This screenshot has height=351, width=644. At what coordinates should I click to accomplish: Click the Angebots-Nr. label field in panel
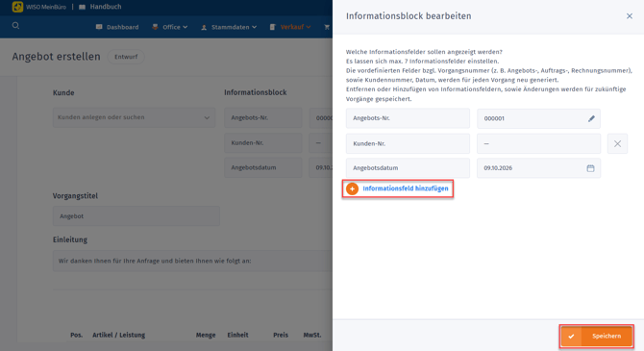[408, 118]
